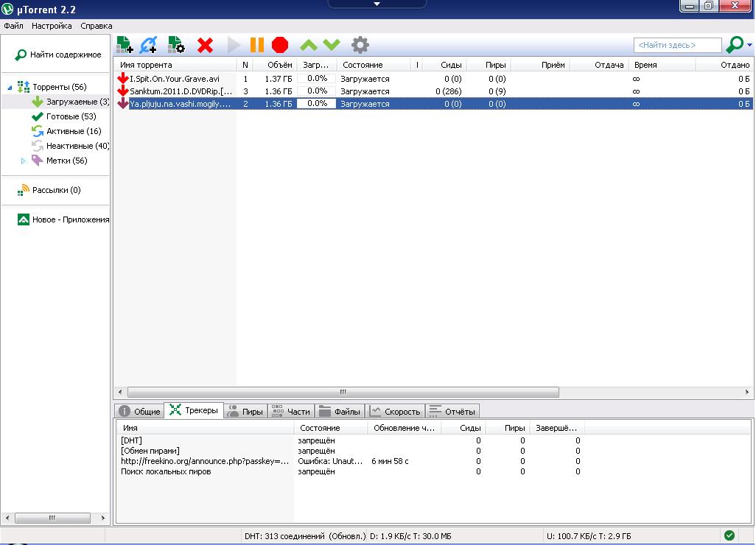Sort by the 'Пиры' column header
This screenshot has width=756, height=545.
(x=489, y=65)
